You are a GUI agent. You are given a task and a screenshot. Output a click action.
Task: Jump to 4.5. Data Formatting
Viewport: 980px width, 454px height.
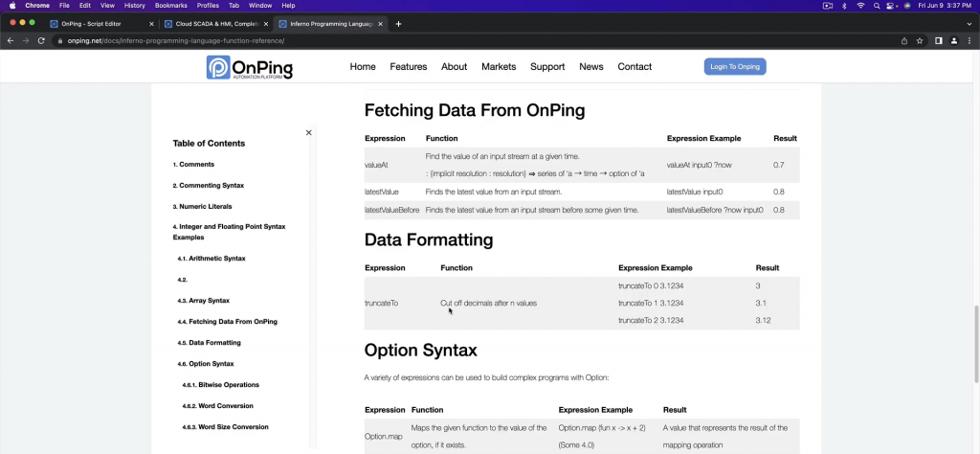coord(209,343)
